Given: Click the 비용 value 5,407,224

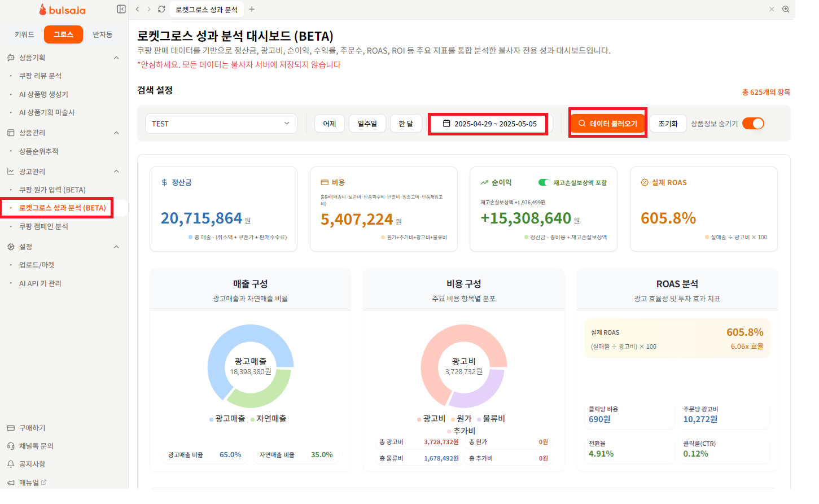Looking at the screenshot, I should 357,220.
